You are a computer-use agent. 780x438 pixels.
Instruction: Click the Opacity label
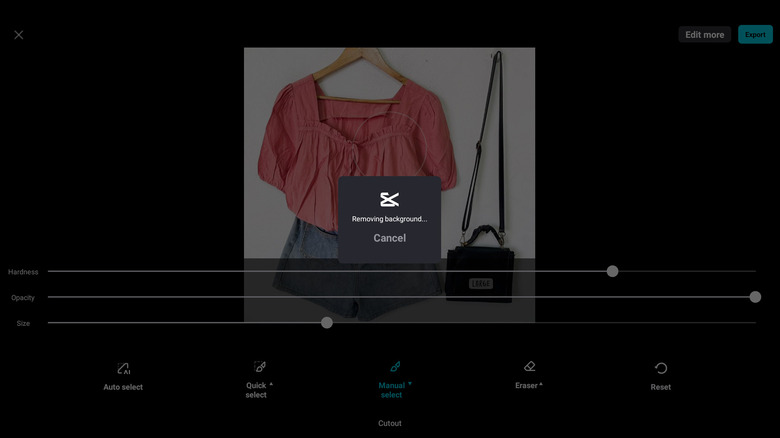(23, 298)
